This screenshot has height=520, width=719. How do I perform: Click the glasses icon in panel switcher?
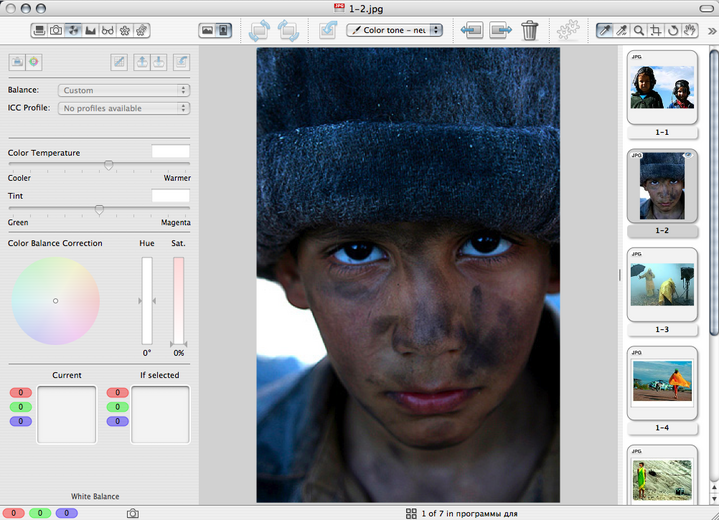[108, 31]
